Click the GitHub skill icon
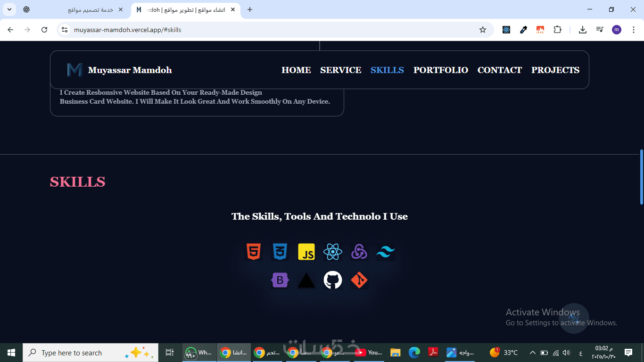Viewport: 644px width, 362px height. point(333,280)
